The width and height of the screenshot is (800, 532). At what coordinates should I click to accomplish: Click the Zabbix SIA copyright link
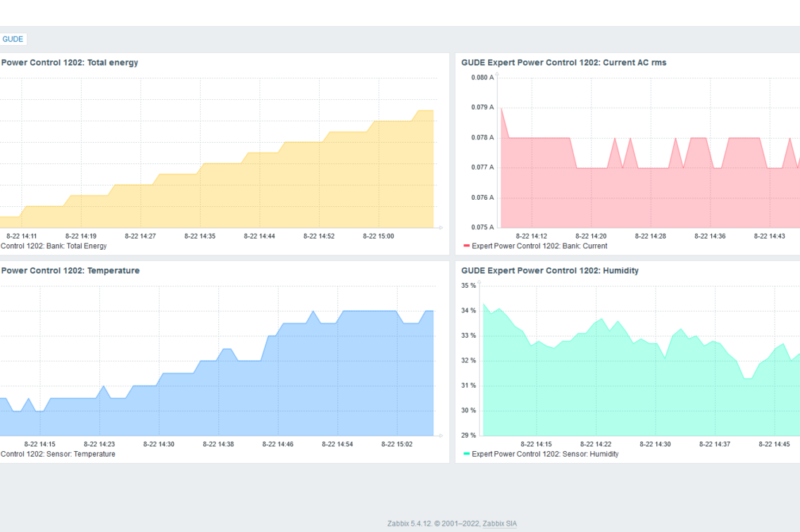(499, 523)
